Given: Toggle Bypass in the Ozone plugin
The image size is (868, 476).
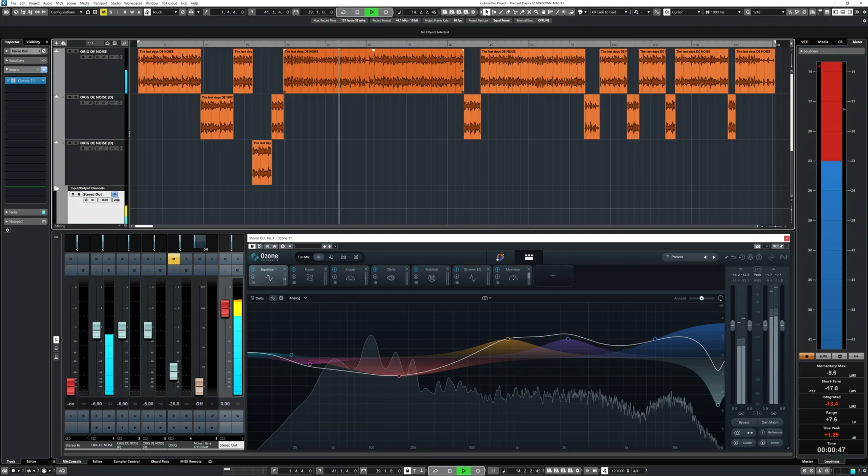Looking at the screenshot, I should tap(744, 422).
